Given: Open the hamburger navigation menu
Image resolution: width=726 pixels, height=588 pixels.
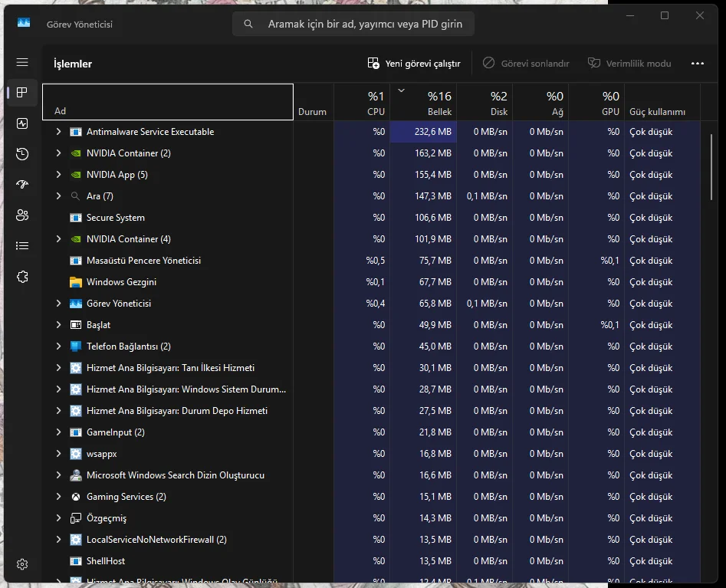Looking at the screenshot, I should tap(22, 62).
